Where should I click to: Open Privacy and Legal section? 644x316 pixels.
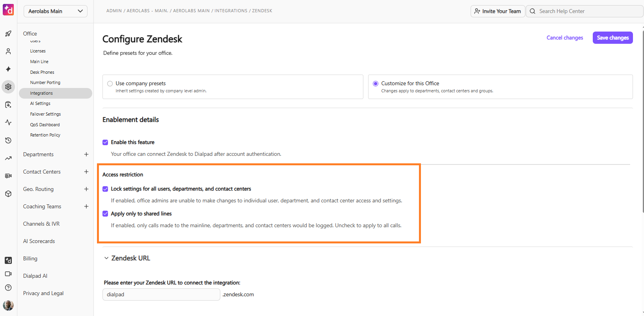(43, 293)
